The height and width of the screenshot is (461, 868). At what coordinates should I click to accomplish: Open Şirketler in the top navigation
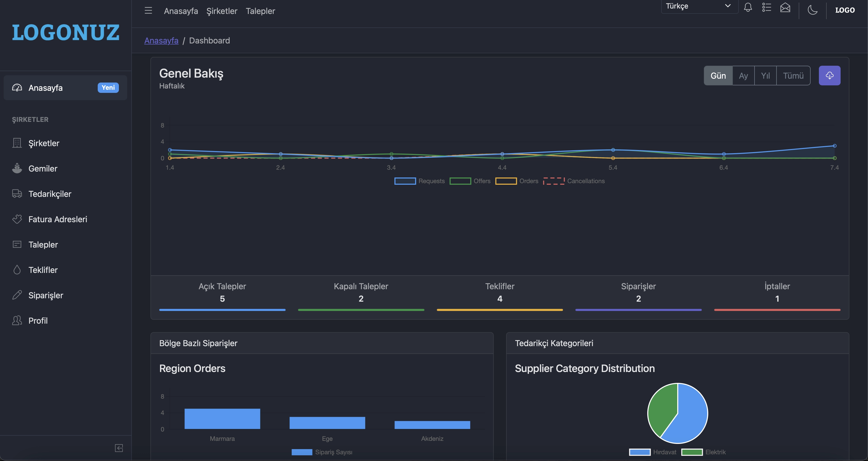pyautogui.click(x=222, y=11)
